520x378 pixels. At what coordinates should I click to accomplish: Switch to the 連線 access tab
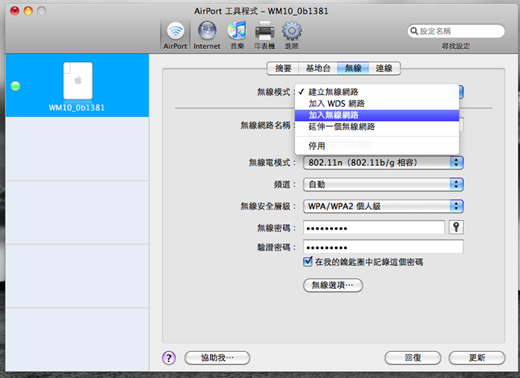tap(384, 68)
